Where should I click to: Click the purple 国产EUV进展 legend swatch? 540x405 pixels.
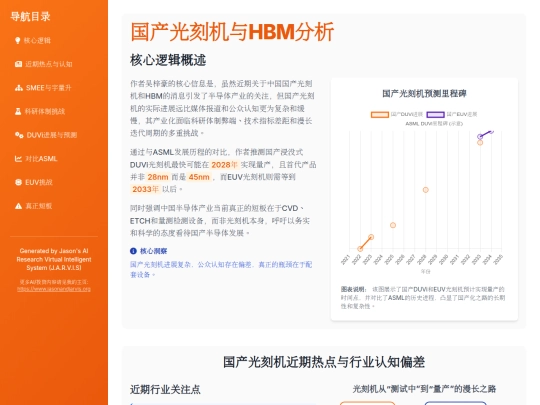pyautogui.click(x=435, y=114)
